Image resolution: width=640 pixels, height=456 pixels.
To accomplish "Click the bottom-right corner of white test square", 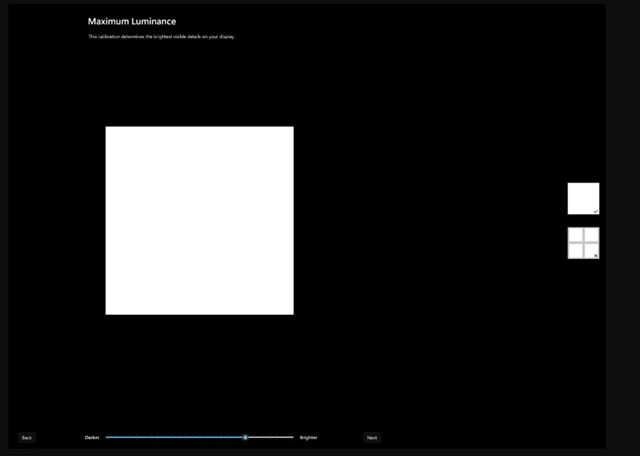I will click(291, 312).
